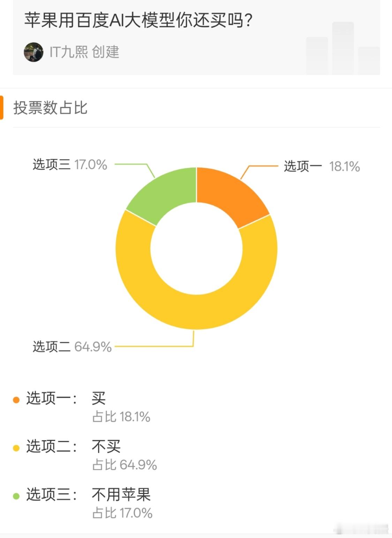Click orange marker beside 投票数占比 heading

pyautogui.click(x=2, y=108)
